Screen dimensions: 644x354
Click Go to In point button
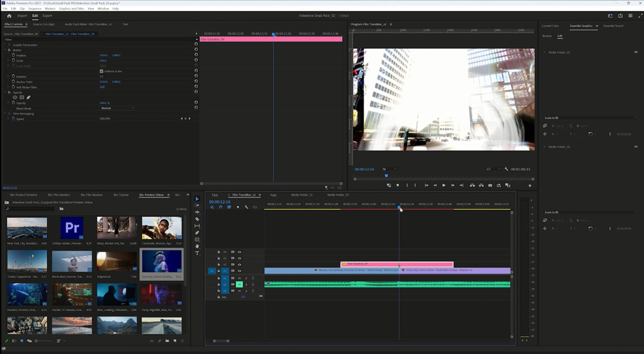coord(427,185)
